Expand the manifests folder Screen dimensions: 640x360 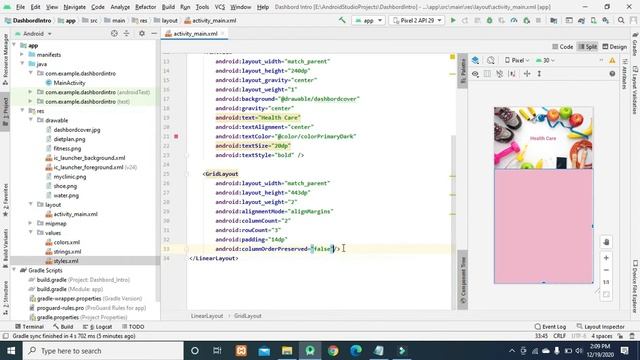pos(22,54)
